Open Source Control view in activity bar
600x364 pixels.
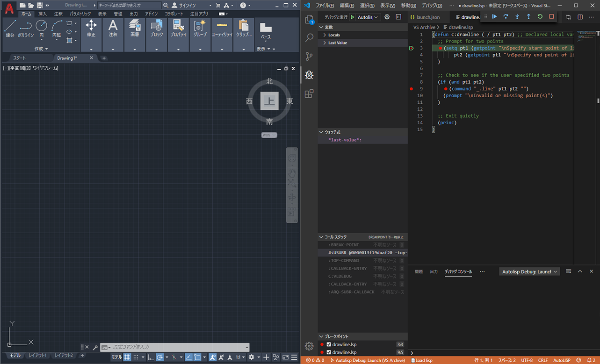[309, 57]
